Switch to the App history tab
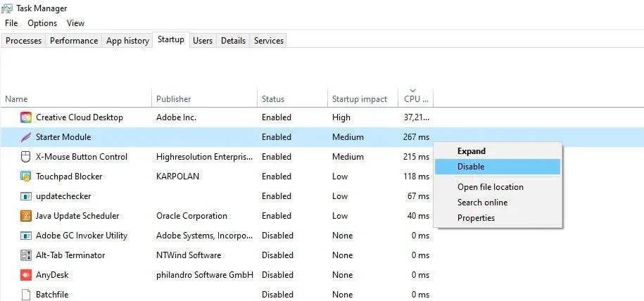The height and width of the screenshot is (301, 644). tap(127, 41)
